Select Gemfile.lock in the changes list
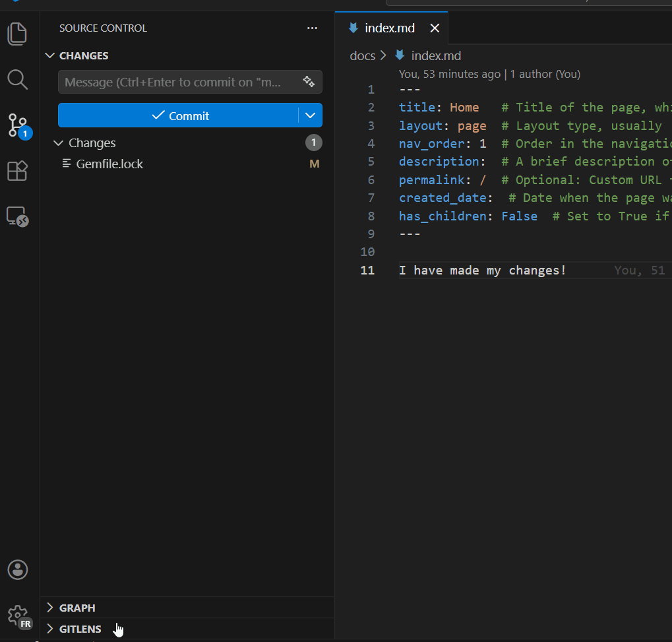Viewport: 672px width, 642px height. [x=109, y=164]
